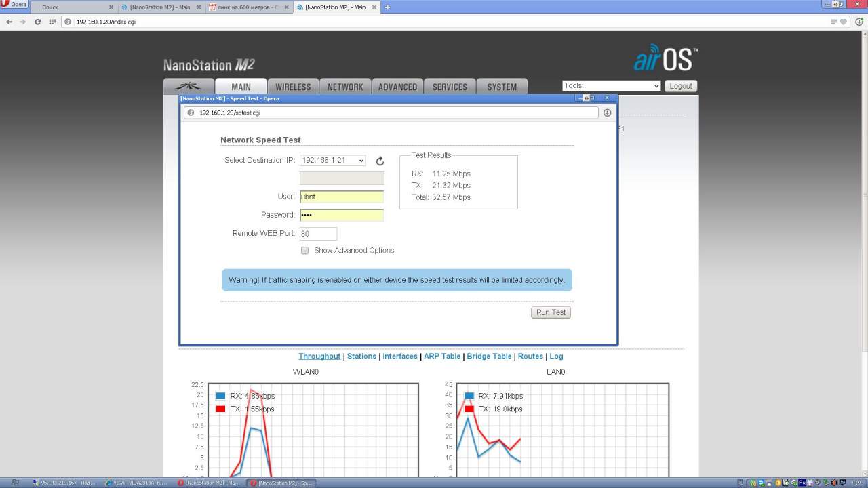Click the blue RX swatch in LAN0 legend
Image resolution: width=868 pixels, height=488 pixels.
[x=469, y=396]
